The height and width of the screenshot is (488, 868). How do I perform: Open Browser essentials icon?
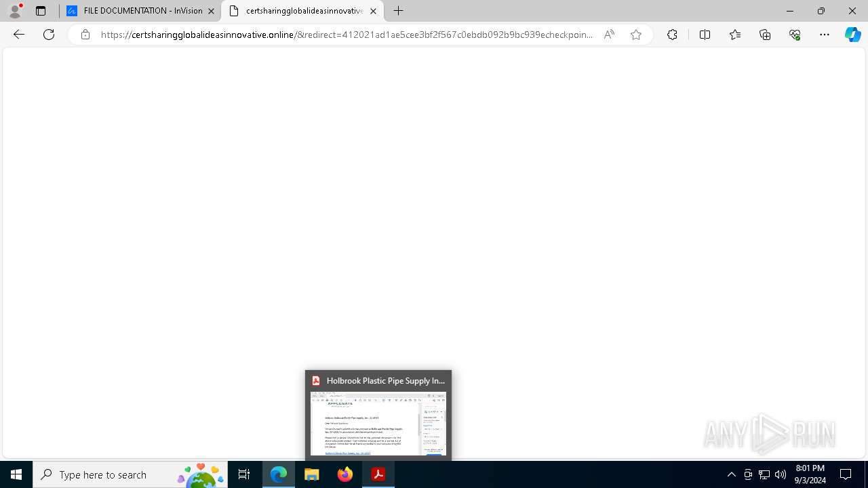click(795, 35)
